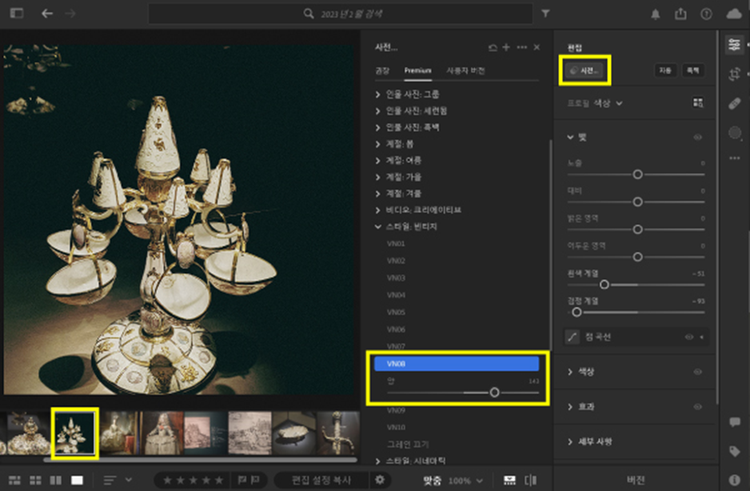750x491 pixels.
Task: Click the presets panel undo-style icon
Action: click(493, 47)
